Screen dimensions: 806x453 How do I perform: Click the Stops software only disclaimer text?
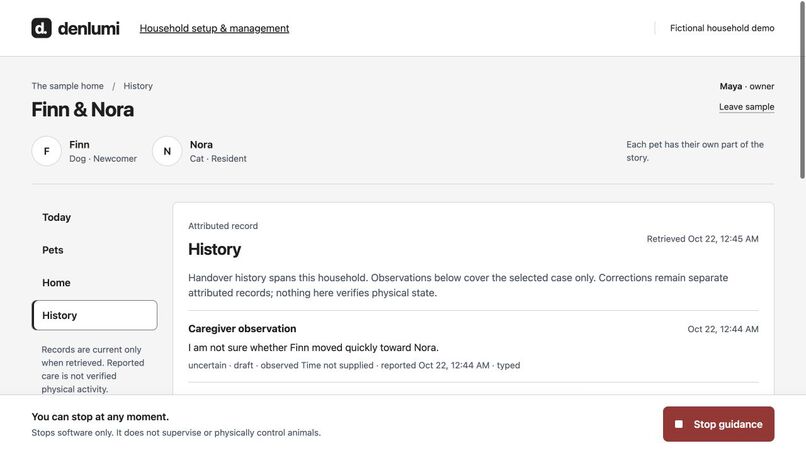tap(176, 432)
